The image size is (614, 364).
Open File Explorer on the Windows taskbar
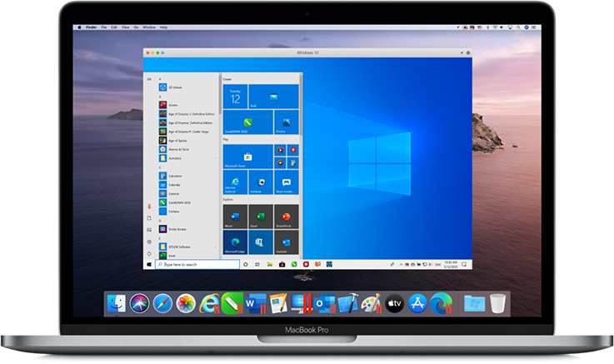pyautogui.click(x=270, y=265)
